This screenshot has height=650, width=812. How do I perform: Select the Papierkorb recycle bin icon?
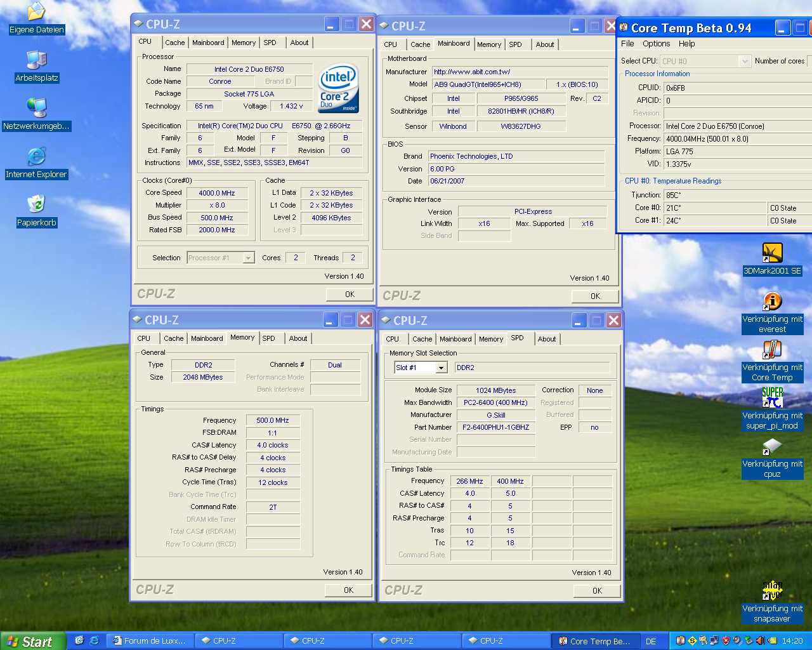pos(37,204)
